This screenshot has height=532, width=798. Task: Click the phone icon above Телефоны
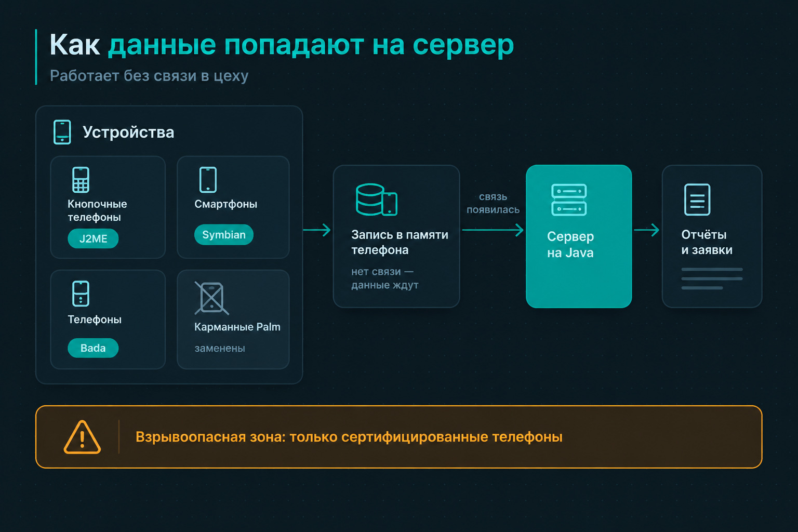click(x=81, y=294)
